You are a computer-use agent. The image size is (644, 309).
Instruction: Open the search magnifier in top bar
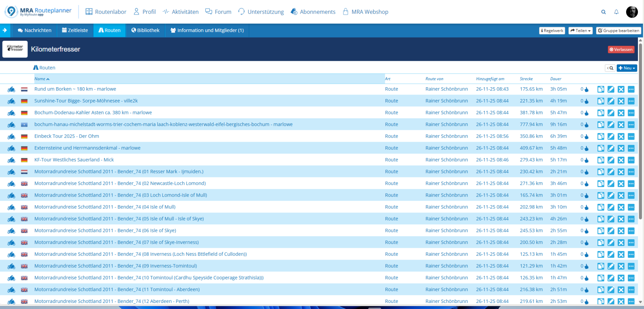point(603,12)
